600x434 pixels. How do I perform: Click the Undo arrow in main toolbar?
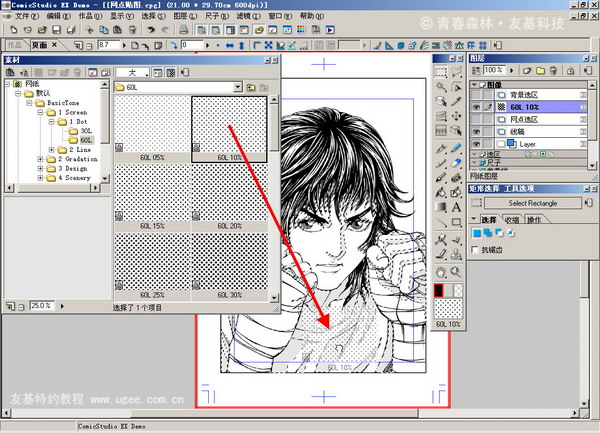(151, 29)
